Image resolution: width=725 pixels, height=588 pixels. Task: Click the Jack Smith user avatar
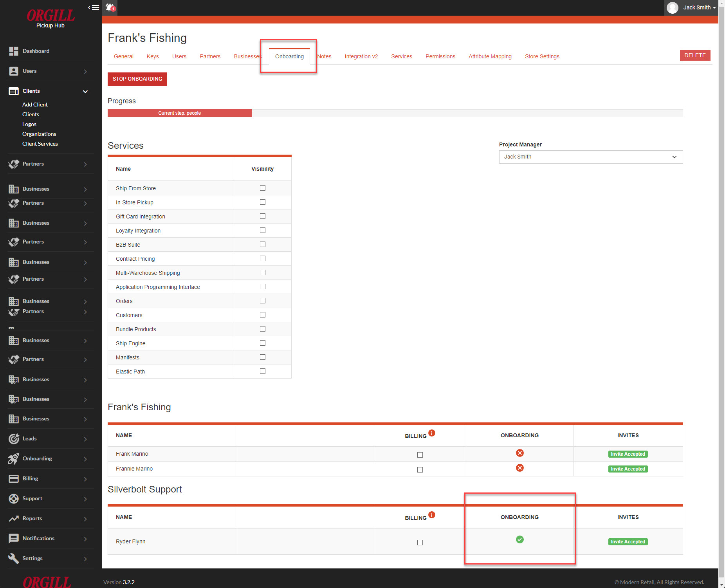672,7
